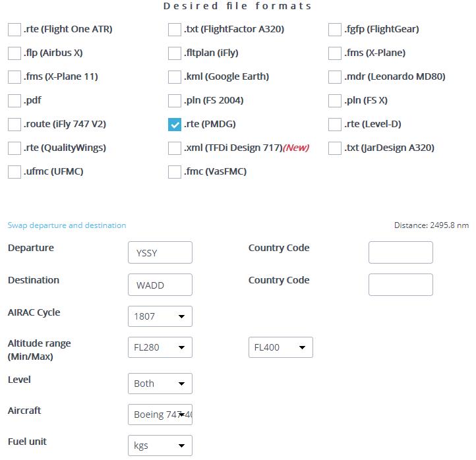This screenshot has width=476, height=460.
Task: Open the maximum altitude FL400 dropdown
Action: pos(280,347)
